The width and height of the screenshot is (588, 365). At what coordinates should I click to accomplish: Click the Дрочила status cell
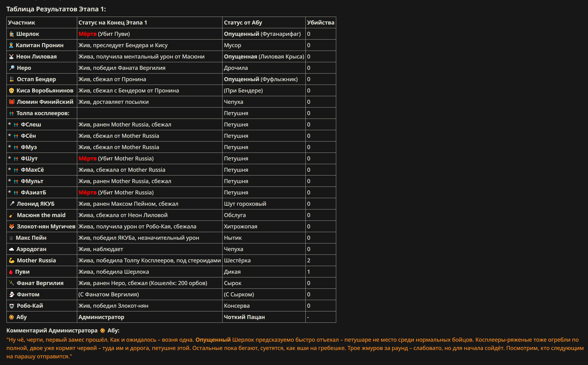[x=264, y=68]
